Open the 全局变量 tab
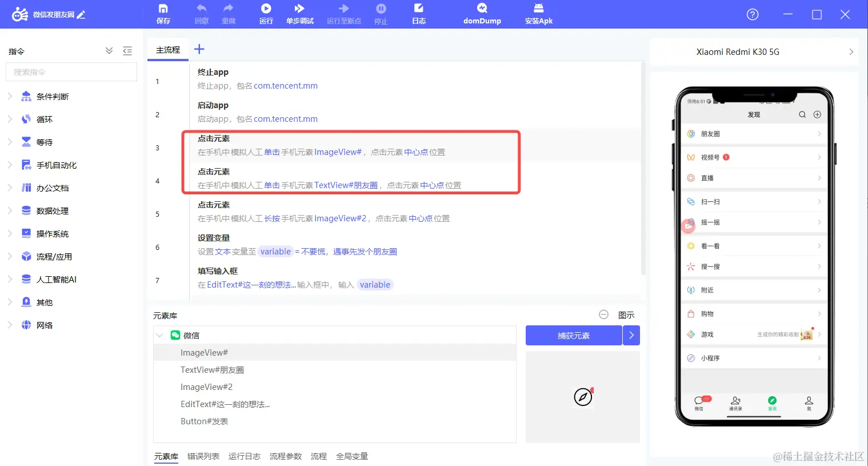This screenshot has height=466, width=868. [x=352, y=456]
